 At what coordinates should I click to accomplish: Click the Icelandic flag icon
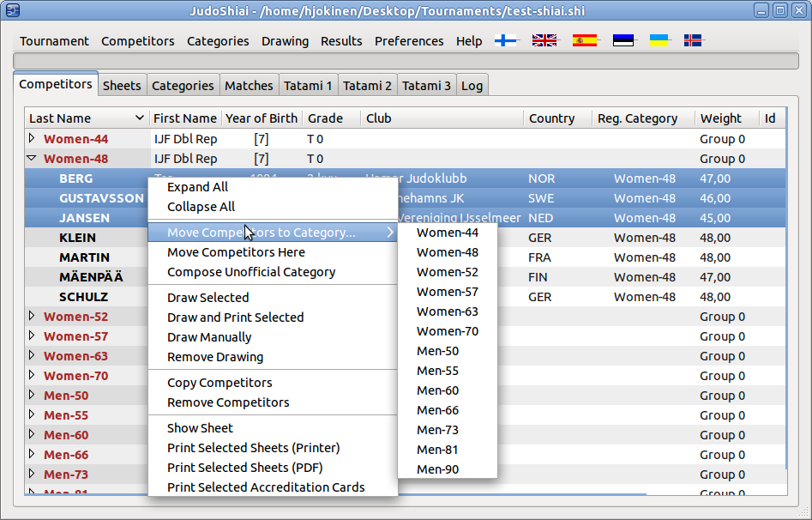click(x=693, y=40)
